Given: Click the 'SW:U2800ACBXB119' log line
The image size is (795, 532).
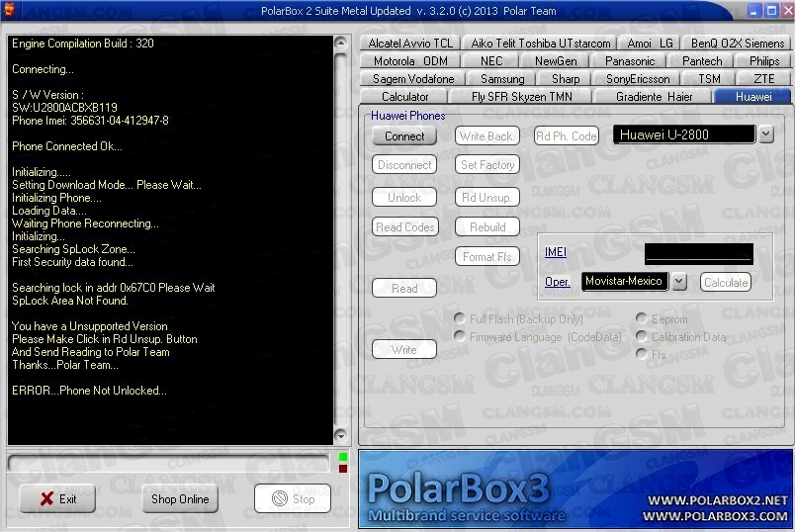Looking at the screenshot, I should [x=64, y=108].
